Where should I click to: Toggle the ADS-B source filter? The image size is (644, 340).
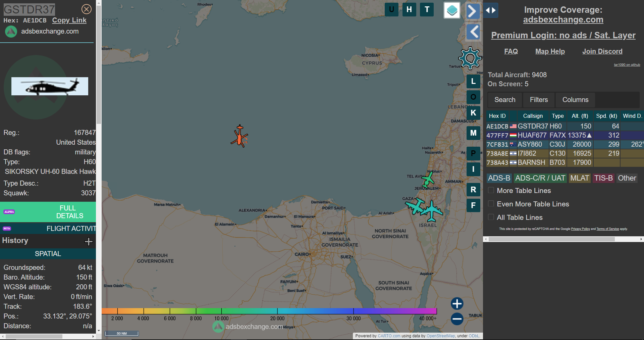pos(499,178)
